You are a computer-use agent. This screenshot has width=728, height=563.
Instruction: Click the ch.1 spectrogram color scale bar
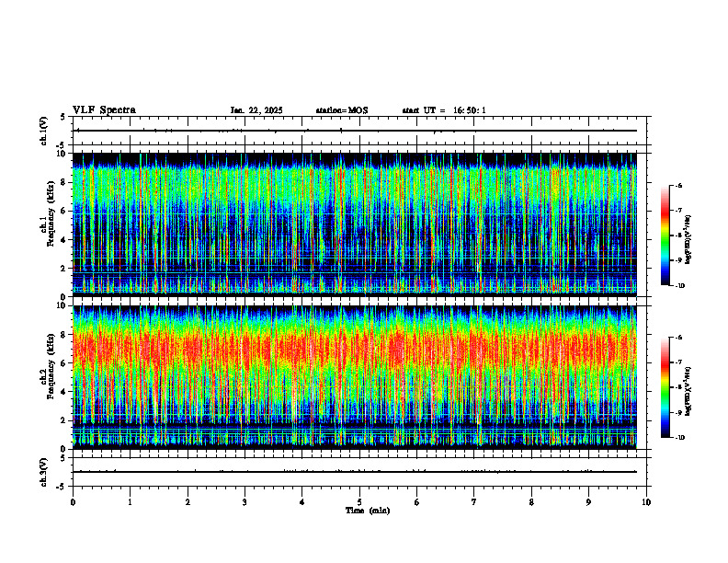[665, 236]
